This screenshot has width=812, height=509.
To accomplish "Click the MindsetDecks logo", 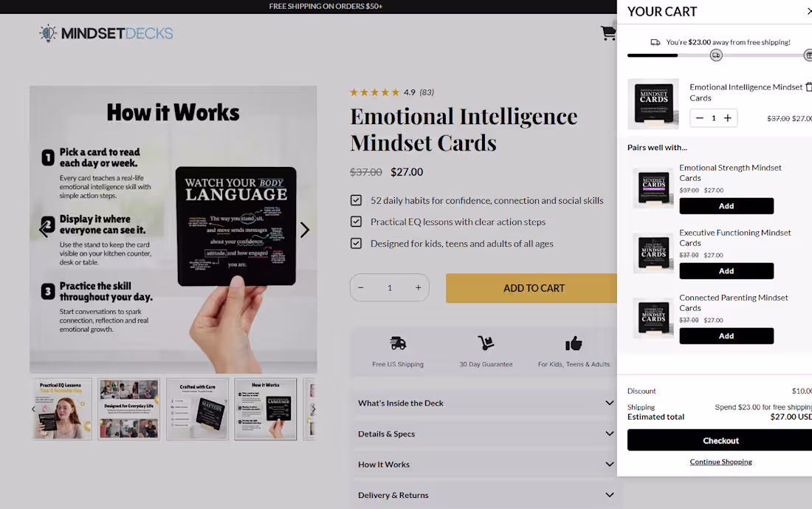I will pos(106,33).
